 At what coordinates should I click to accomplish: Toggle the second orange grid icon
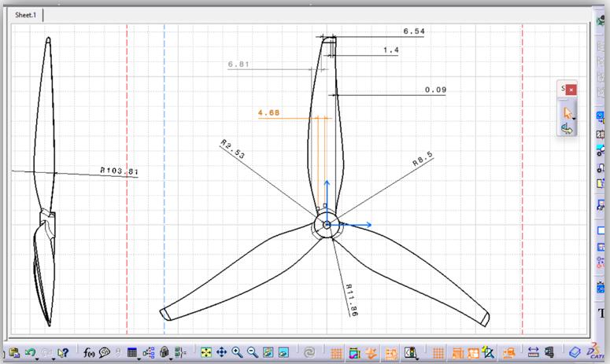click(438, 354)
